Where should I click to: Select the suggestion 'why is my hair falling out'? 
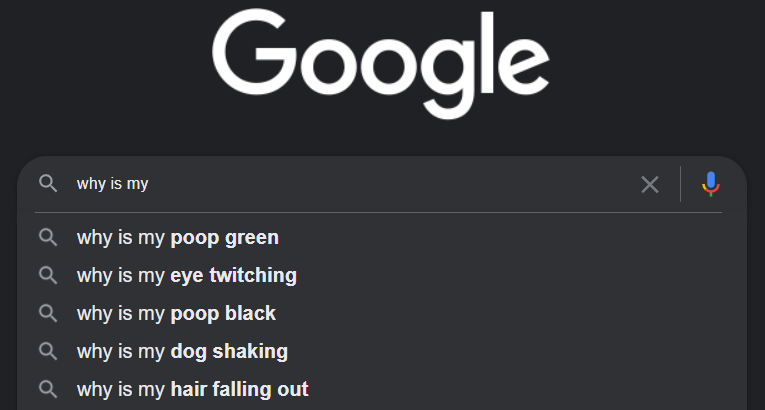click(382, 390)
